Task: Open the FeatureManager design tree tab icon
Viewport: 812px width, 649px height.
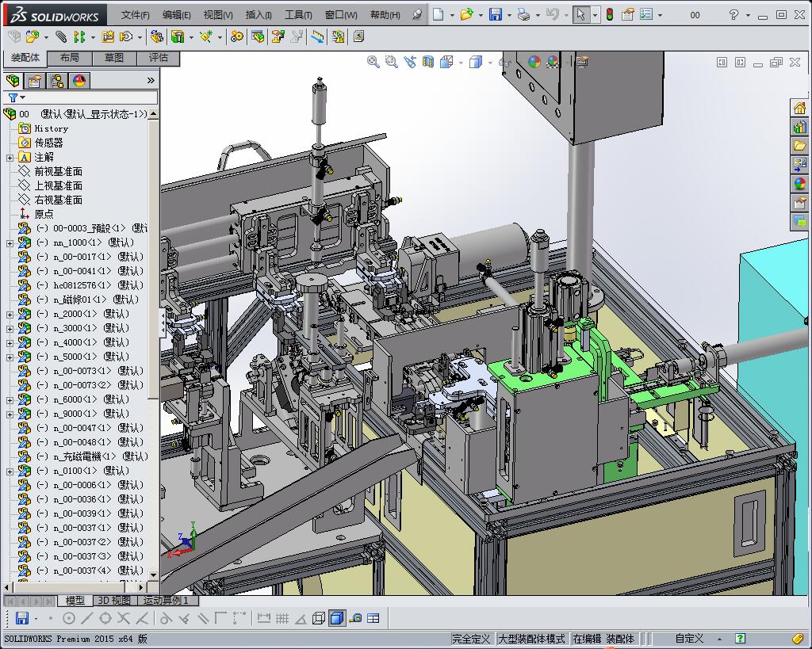Action: click(x=13, y=81)
